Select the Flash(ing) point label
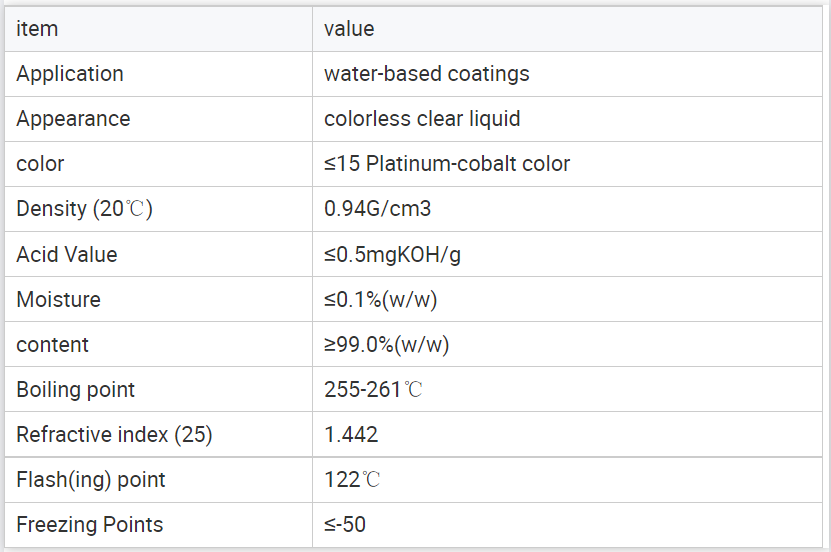The height and width of the screenshot is (552, 831). tap(91, 480)
